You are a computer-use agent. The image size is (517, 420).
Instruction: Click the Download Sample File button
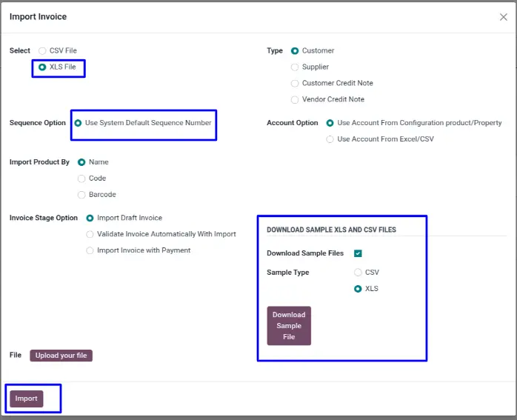click(x=289, y=326)
